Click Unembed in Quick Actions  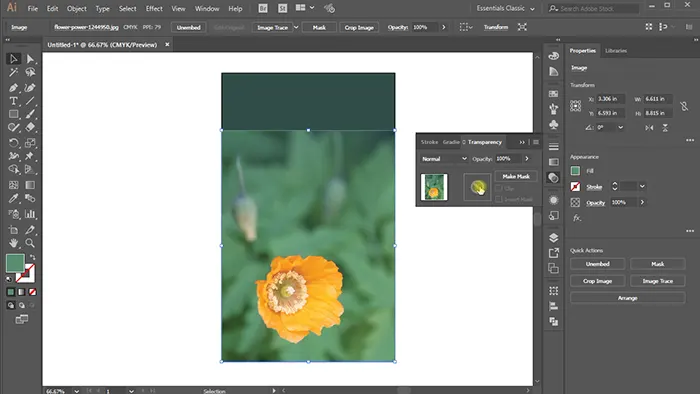(x=597, y=264)
